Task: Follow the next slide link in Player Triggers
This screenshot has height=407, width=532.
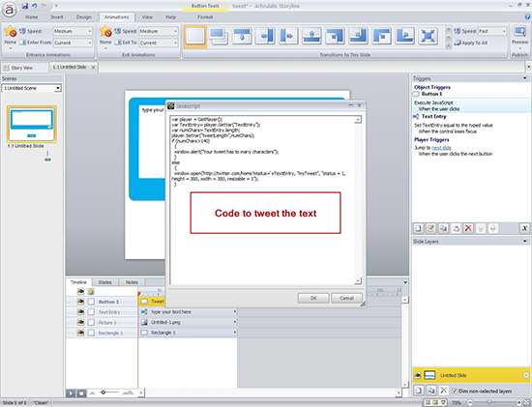Action: click(441, 148)
